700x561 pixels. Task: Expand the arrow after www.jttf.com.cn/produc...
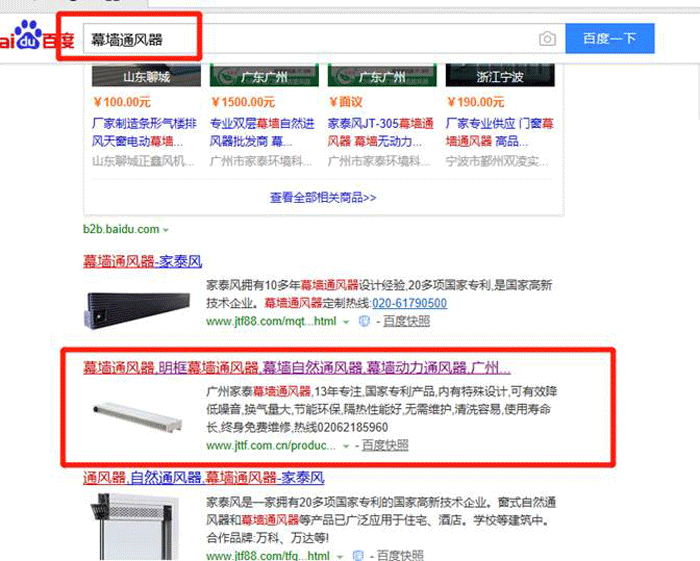346,446
